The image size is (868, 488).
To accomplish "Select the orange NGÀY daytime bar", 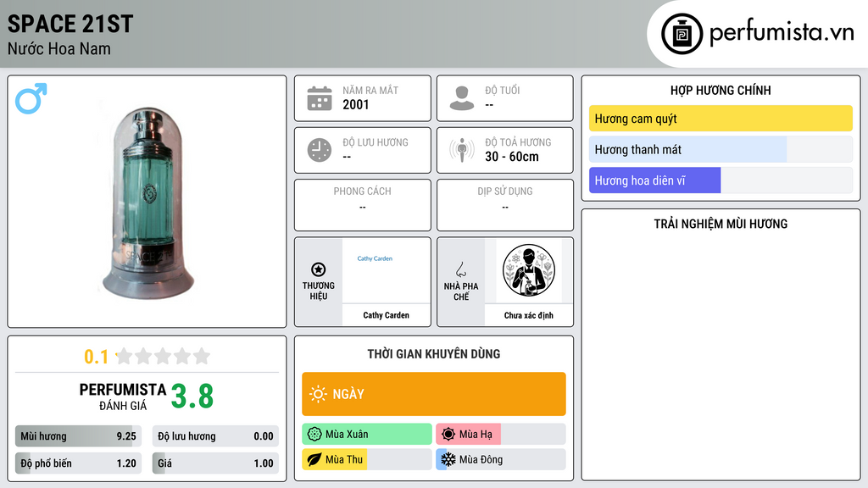I will click(x=434, y=394).
